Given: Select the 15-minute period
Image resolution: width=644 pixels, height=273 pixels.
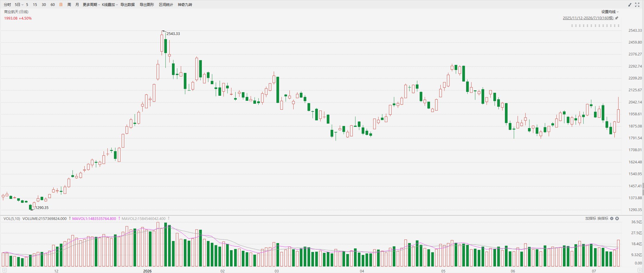Looking at the screenshot, I should coord(35,5).
